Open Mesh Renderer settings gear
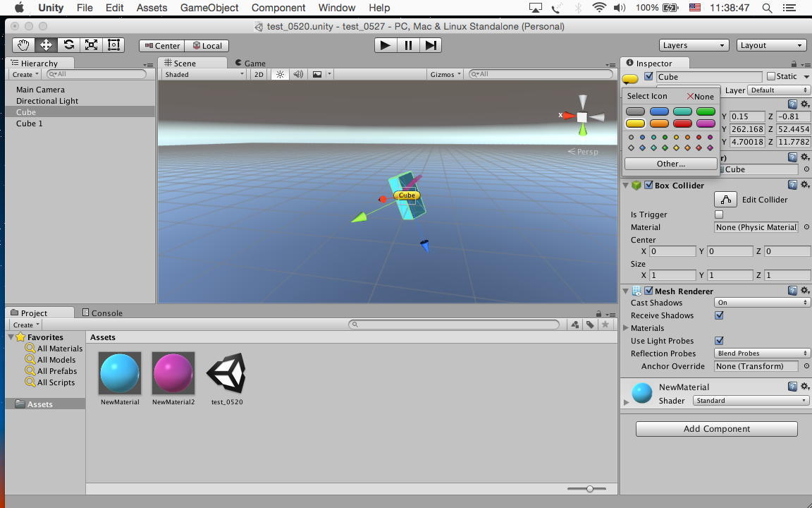Screen dimensions: 812x508 click(x=805, y=291)
